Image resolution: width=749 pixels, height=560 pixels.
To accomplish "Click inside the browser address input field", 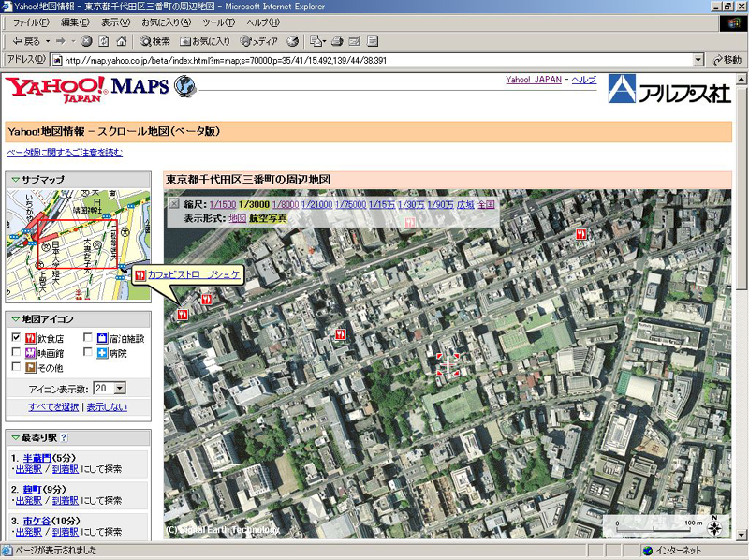I will pyautogui.click(x=374, y=60).
